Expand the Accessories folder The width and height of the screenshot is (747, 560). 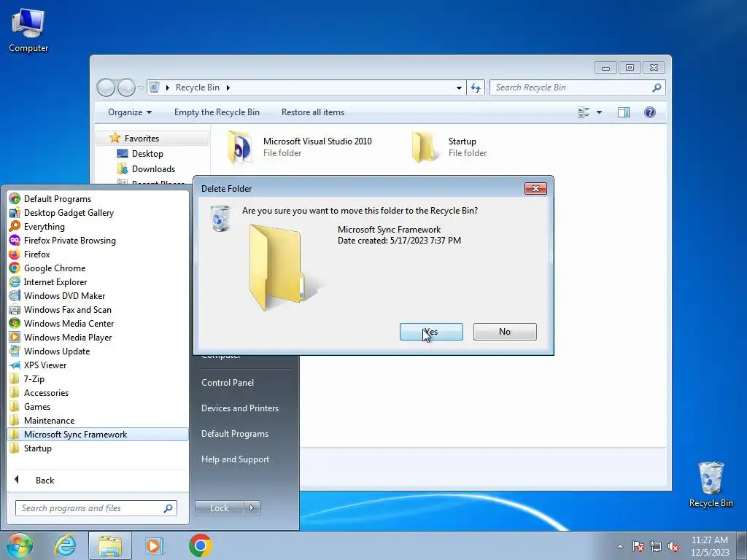[x=98, y=393]
